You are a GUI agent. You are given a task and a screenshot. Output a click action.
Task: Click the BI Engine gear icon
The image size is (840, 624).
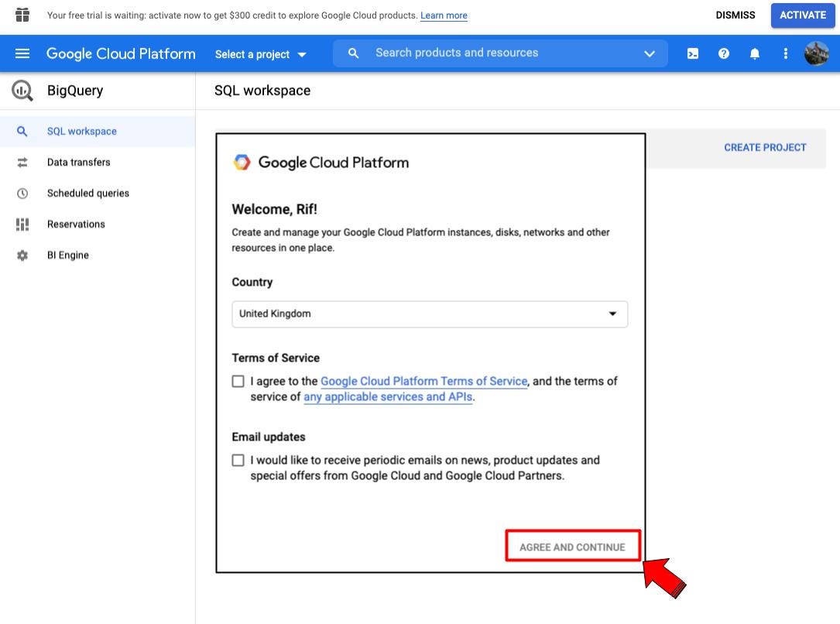tap(22, 255)
